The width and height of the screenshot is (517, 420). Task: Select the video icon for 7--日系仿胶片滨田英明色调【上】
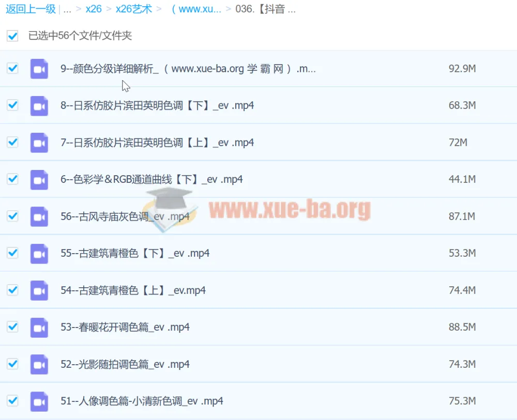pos(39,143)
